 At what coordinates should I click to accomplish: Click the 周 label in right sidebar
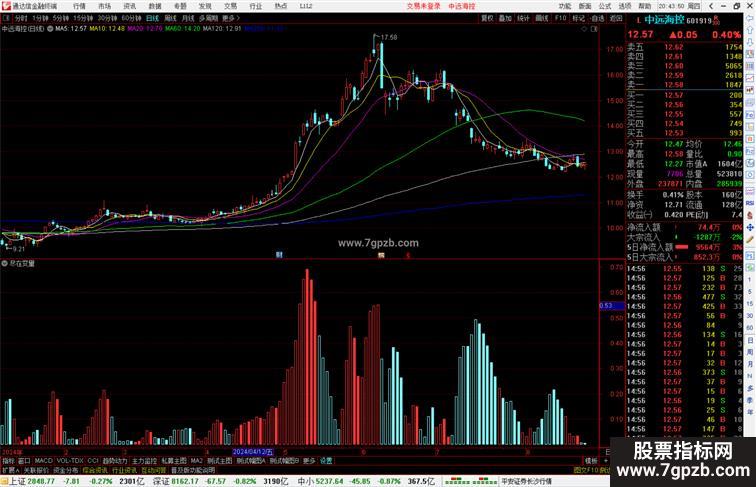pyautogui.click(x=750, y=352)
